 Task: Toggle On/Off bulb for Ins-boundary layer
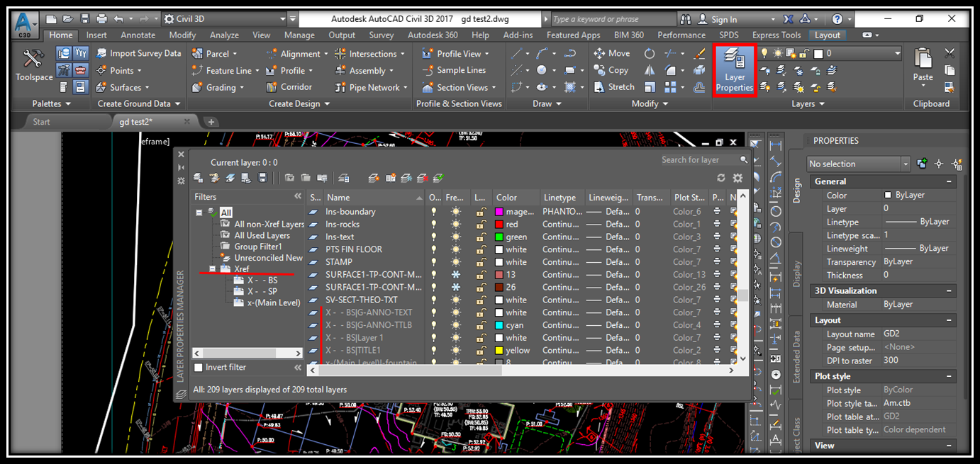coord(435,212)
